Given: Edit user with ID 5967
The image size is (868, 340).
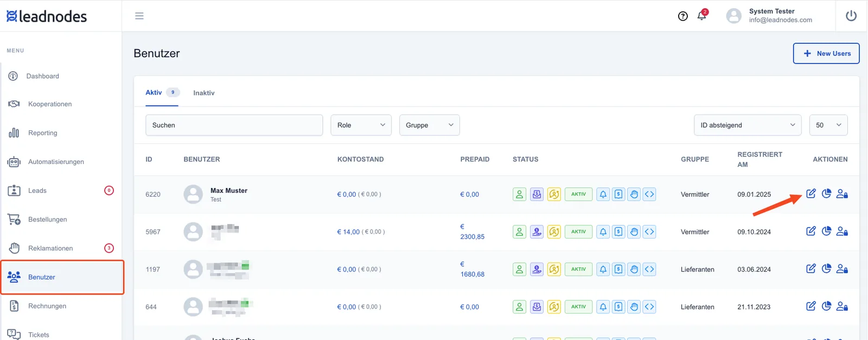Looking at the screenshot, I should point(811,231).
